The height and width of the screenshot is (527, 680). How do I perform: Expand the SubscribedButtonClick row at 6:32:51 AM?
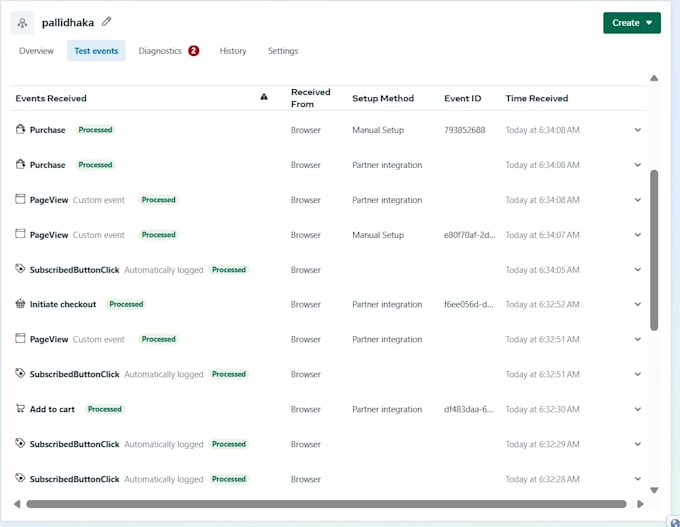pos(638,374)
